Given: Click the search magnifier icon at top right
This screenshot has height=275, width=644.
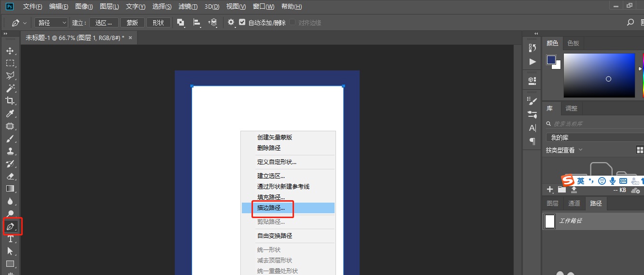Looking at the screenshot, I should (x=630, y=22).
